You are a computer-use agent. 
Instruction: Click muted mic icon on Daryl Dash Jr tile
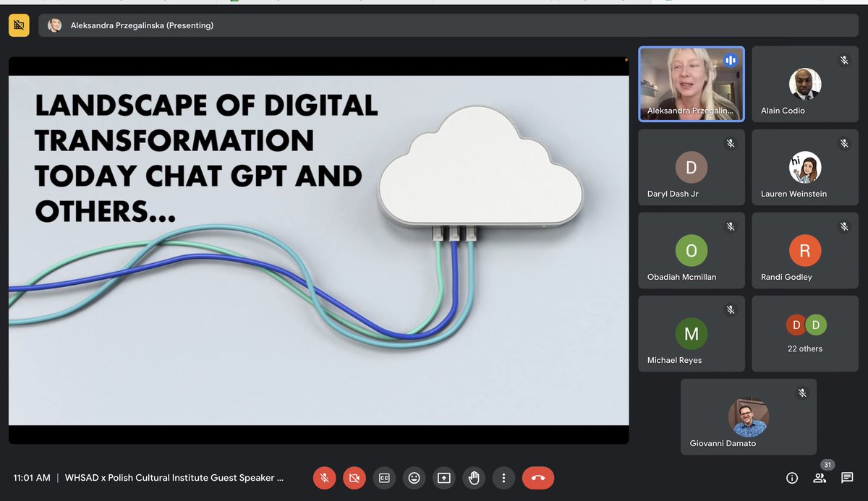[731, 144]
